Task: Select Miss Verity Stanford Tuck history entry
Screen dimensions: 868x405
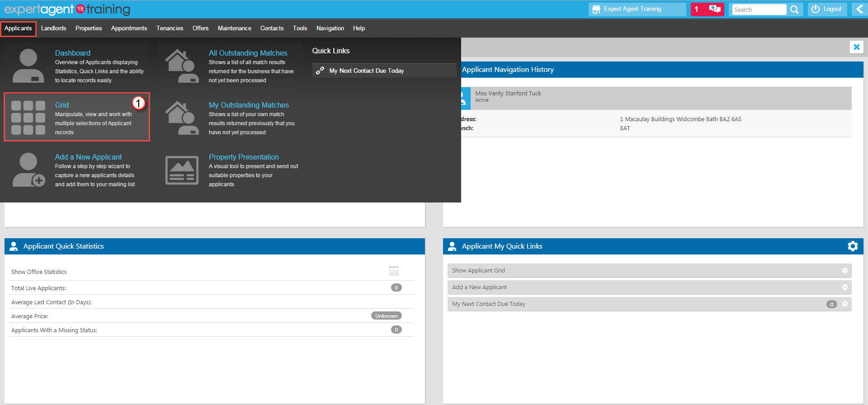Action: (656, 98)
